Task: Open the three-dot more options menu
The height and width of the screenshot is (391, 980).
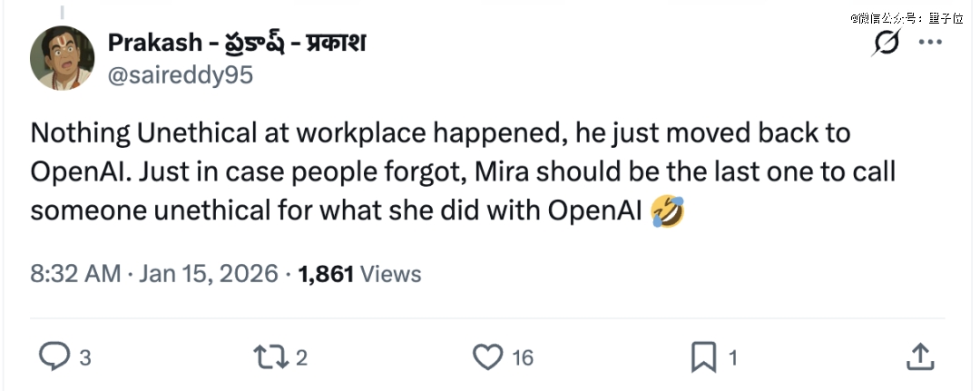Action: point(931,43)
